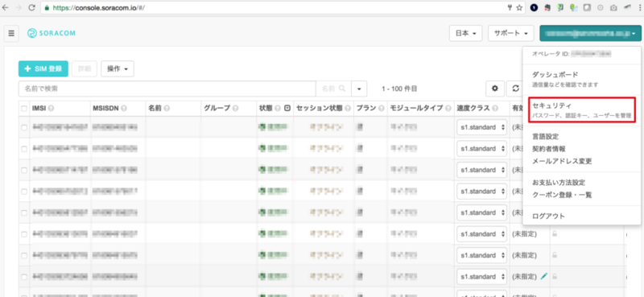
Task: Click the 詳細 details button
Action: pyautogui.click(x=85, y=68)
